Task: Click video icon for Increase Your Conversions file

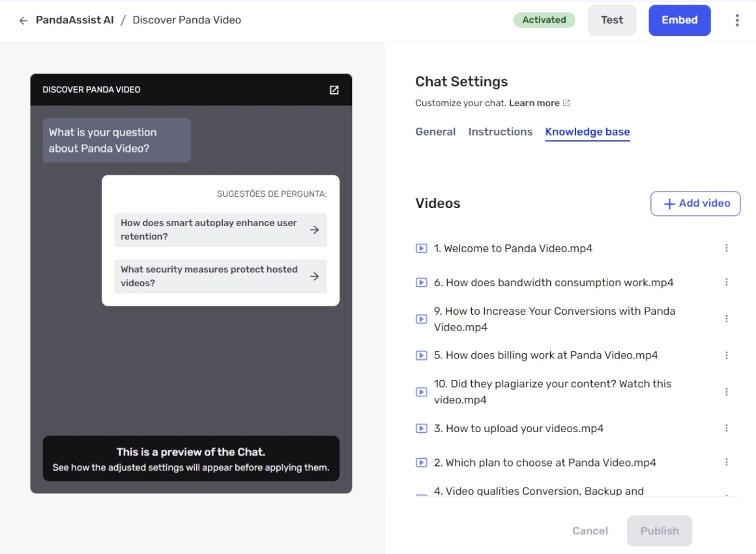Action: click(x=422, y=319)
